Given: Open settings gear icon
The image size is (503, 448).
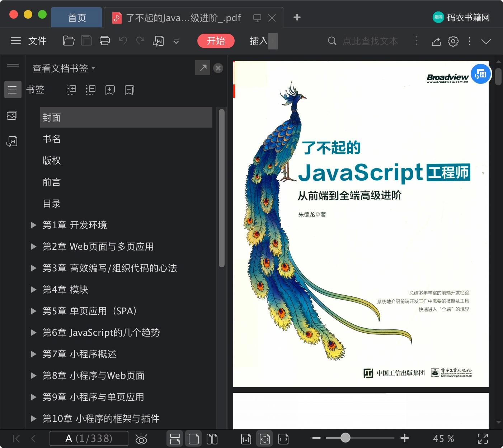Looking at the screenshot, I should [453, 41].
